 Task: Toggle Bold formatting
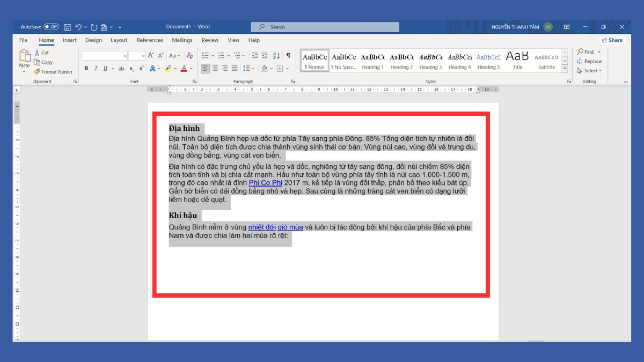tap(86, 69)
